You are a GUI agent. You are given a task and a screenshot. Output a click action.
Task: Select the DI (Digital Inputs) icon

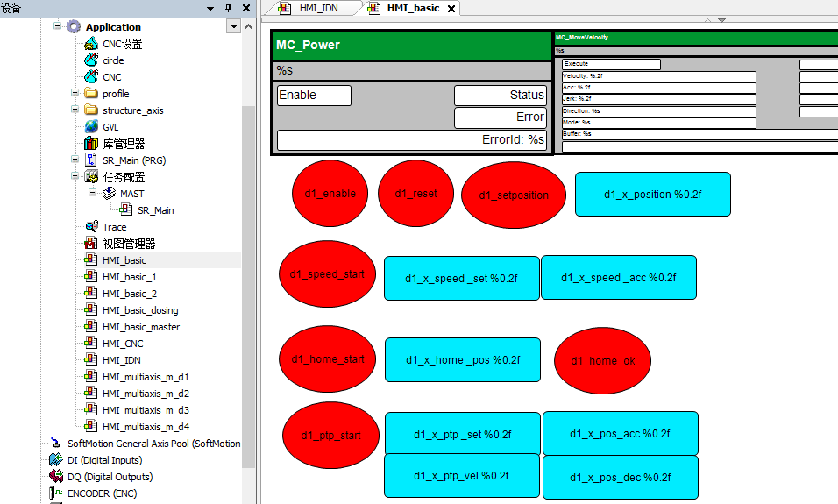56,460
